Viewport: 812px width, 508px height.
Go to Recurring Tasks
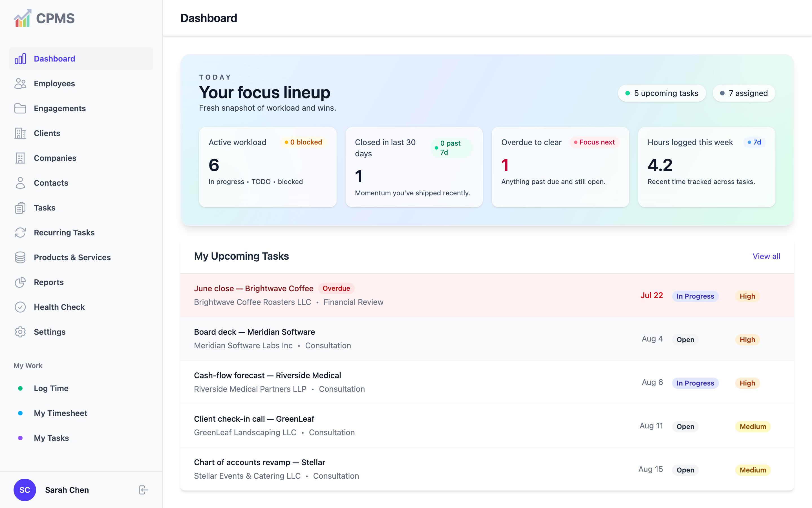[x=81, y=233]
